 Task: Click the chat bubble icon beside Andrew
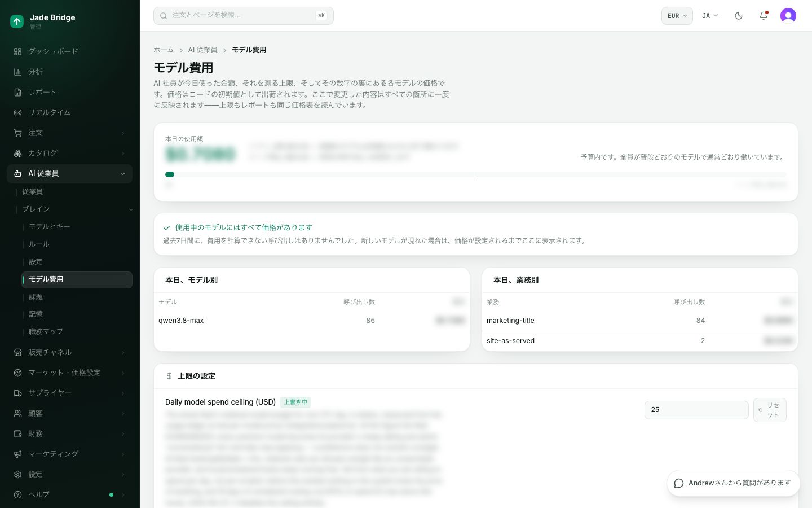click(x=679, y=483)
